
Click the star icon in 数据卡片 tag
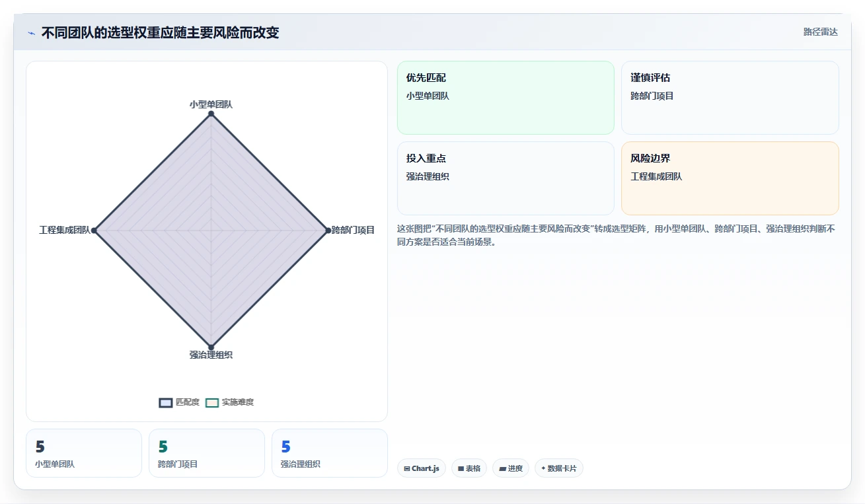(x=543, y=468)
